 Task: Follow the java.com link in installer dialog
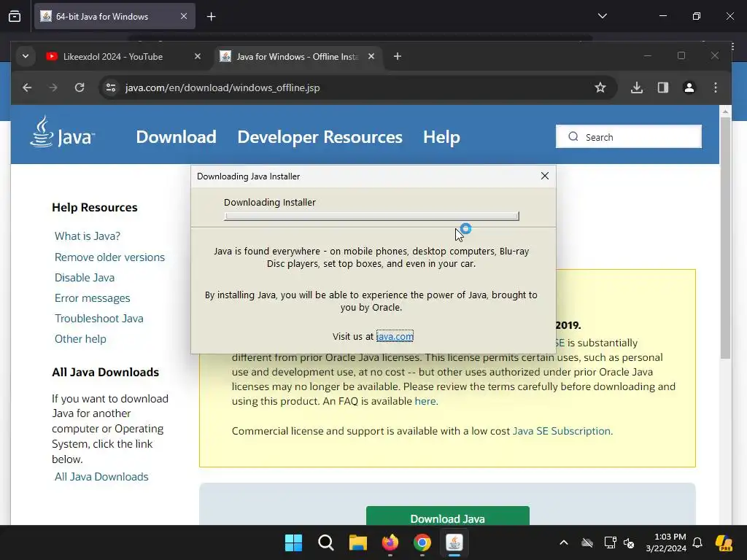point(395,336)
